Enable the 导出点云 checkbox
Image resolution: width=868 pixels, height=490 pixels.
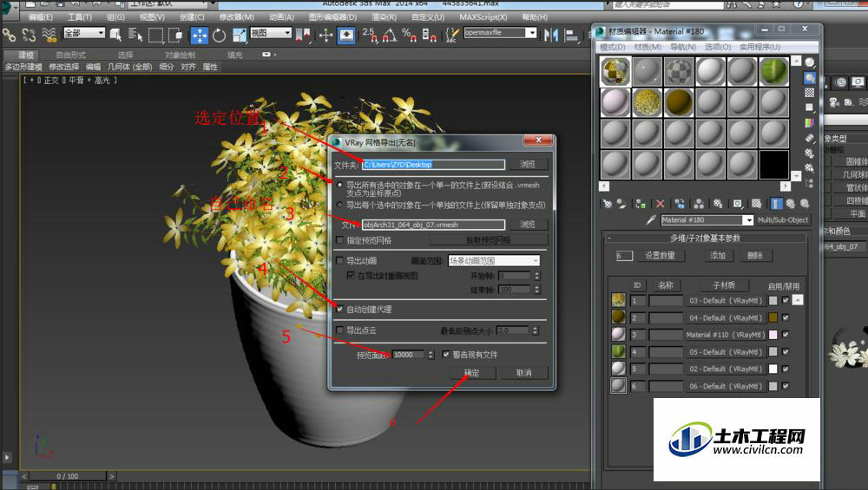click(339, 330)
